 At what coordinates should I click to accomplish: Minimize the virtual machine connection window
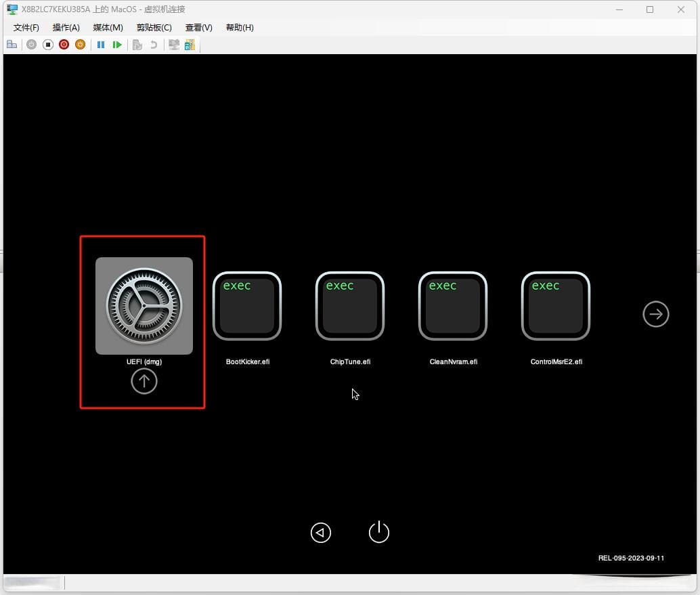619,9
